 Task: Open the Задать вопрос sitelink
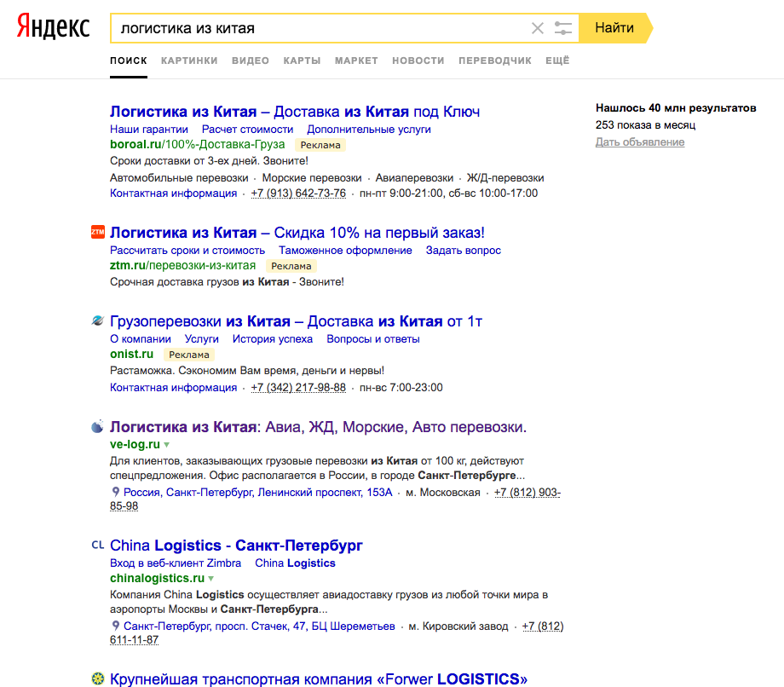[x=463, y=250]
